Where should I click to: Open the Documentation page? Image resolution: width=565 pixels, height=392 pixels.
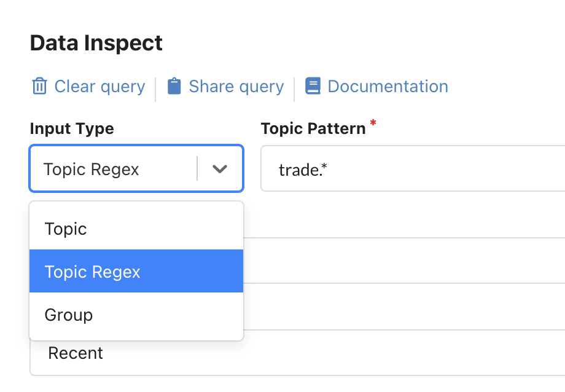(388, 86)
